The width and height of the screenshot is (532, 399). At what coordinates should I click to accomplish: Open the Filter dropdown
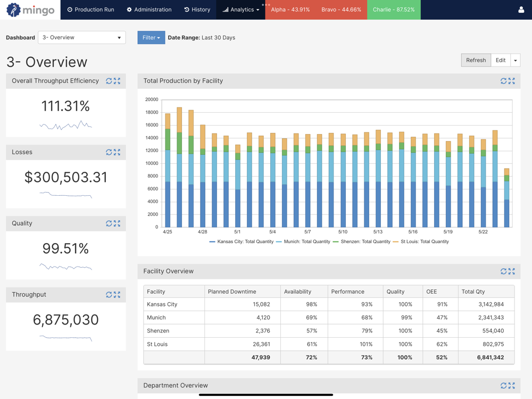click(151, 38)
